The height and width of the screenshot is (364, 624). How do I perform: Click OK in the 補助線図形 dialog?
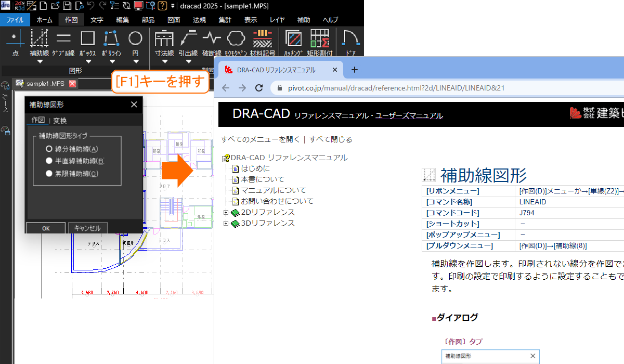46,228
